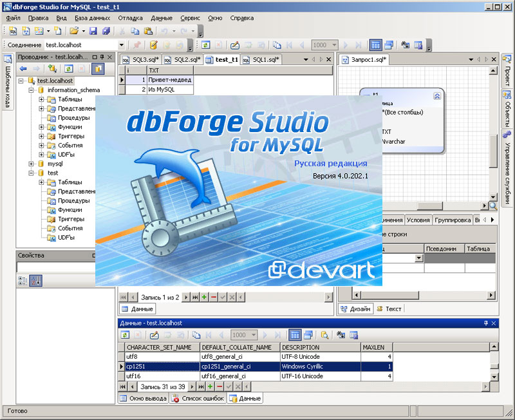Go to first record in 'Запись 31 из 39' navigator
Image resolution: width=515 pixels, height=420 pixels.
point(122,387)
